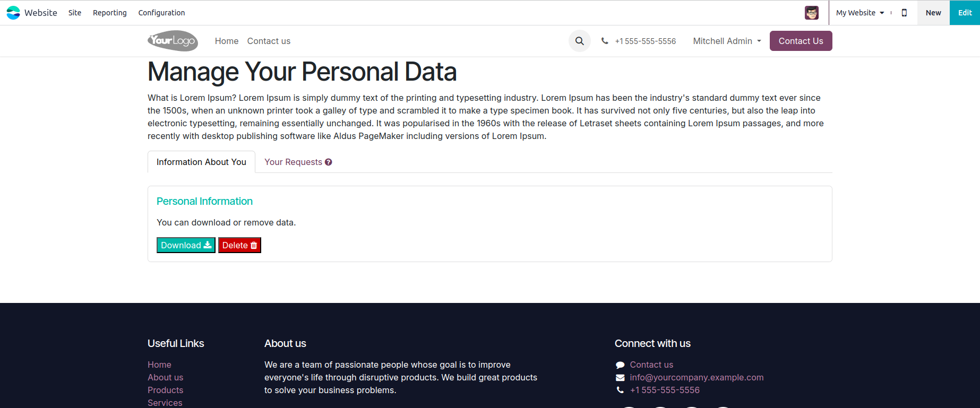Viewport: 980px width, 408px height.
Task: Switch to the Your Requests tab
Action: pyautogui.click(x=293, y=162)
